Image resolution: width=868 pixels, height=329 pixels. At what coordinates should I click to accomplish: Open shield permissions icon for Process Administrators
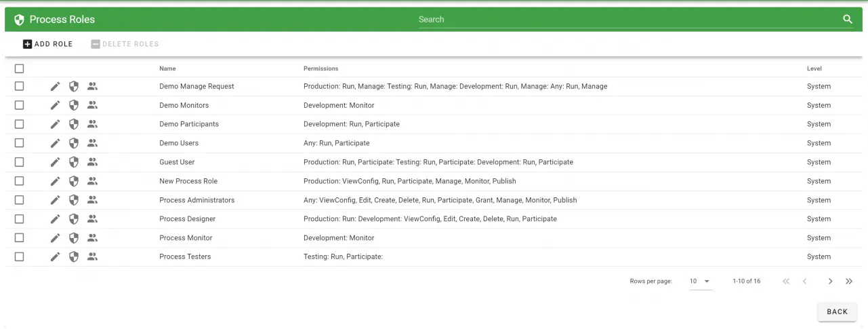tap(74, 200)
